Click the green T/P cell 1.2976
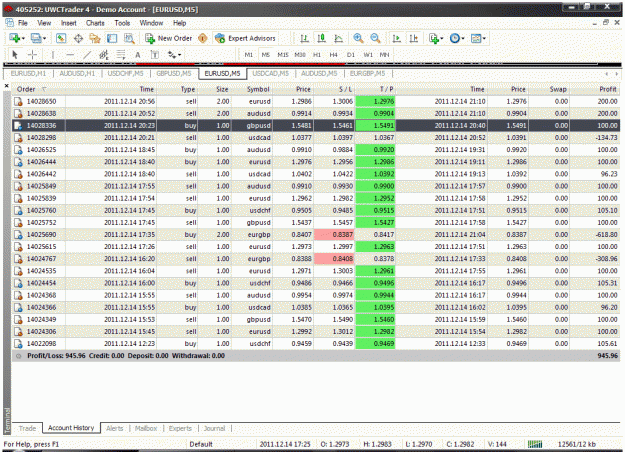The height and width of the screenshot is (452, 625). [375, 101]
